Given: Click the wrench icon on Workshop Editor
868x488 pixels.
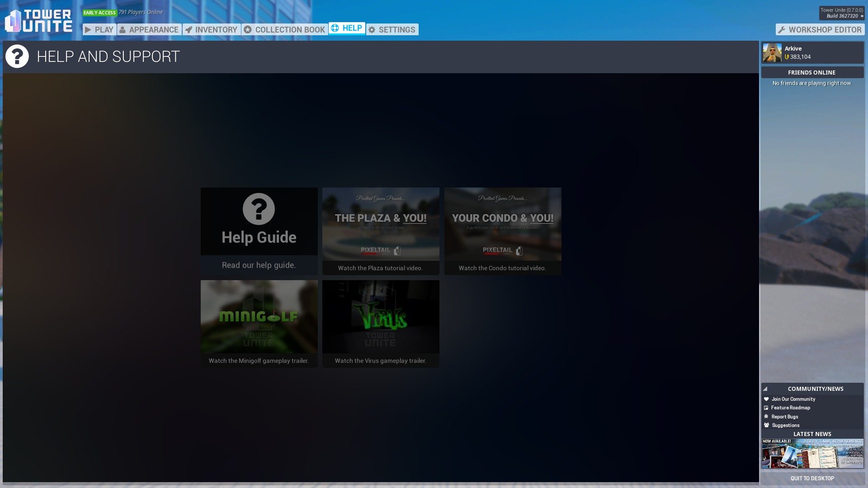Looking at the screenshot, I should pos(782,30).
